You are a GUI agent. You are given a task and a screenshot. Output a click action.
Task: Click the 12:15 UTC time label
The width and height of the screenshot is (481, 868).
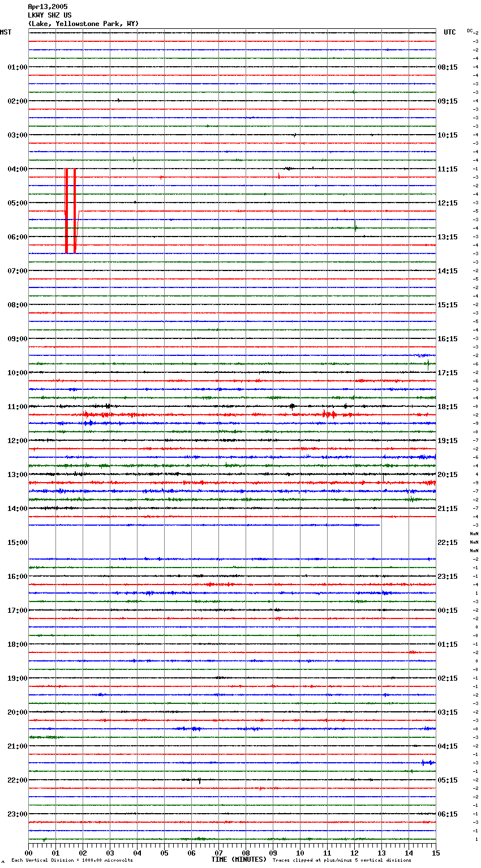(448, 203)
